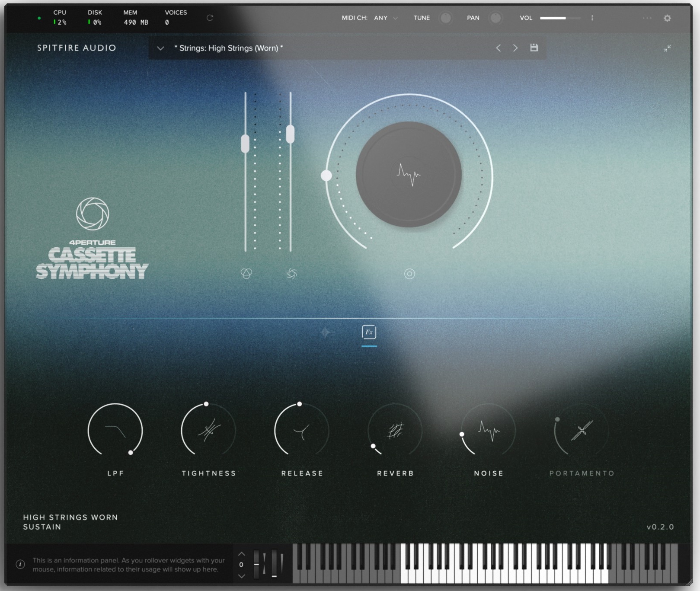700x591 pixels.
Task: Click the concentric circle icon below the big knob
Action: pos(409,274)
